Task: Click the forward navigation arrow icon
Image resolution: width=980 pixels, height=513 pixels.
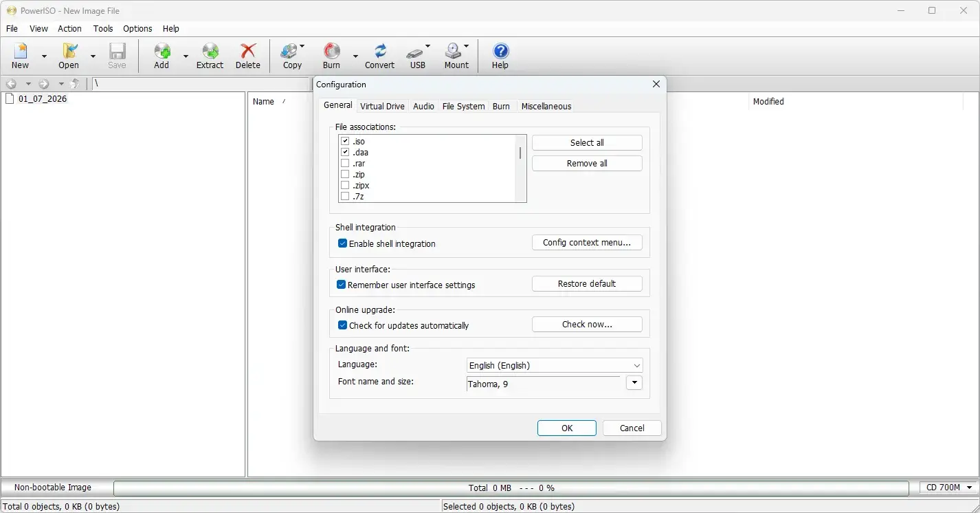Action: [x=44, y=84]
